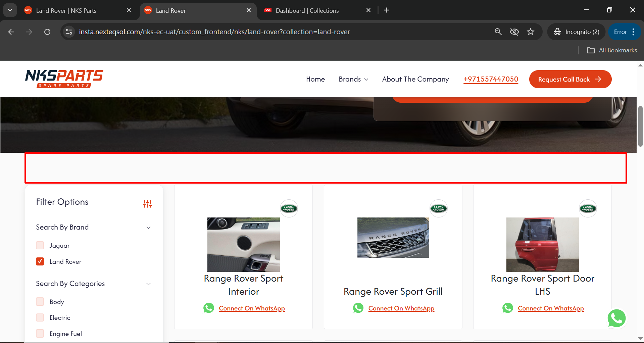The width and height of the screenshot is (644, 343).
Task: Click the Land Rover badge on Grill card
Action: tap(438, 208)
